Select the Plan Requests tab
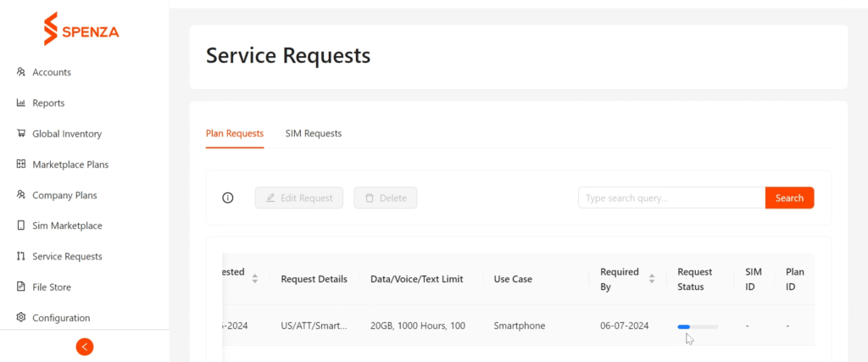 (235, 133)
